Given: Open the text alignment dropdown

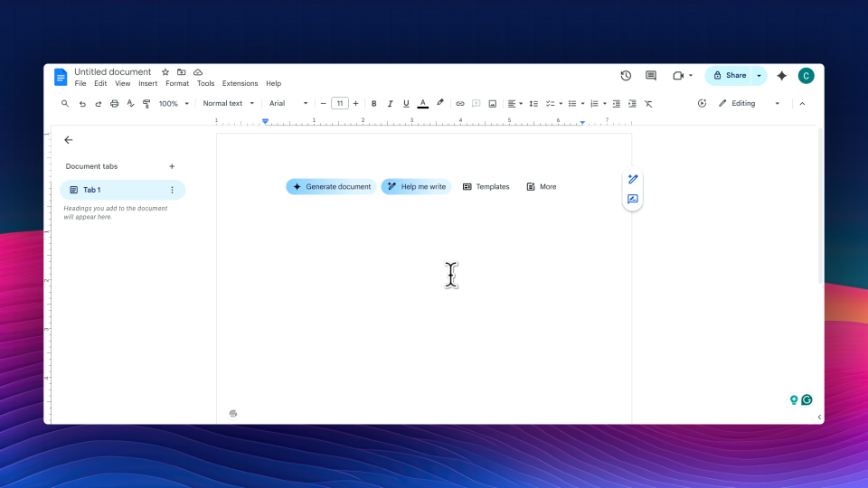Looking at the screenshot, I should pyautogui.click(x=514, y=103).
